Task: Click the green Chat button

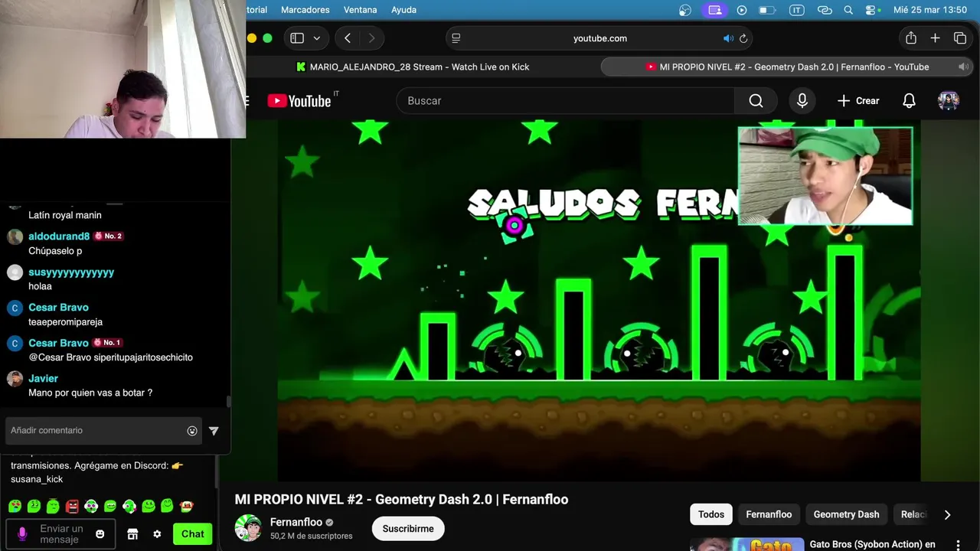Action: pyautogui.click(x=192, y=534)
